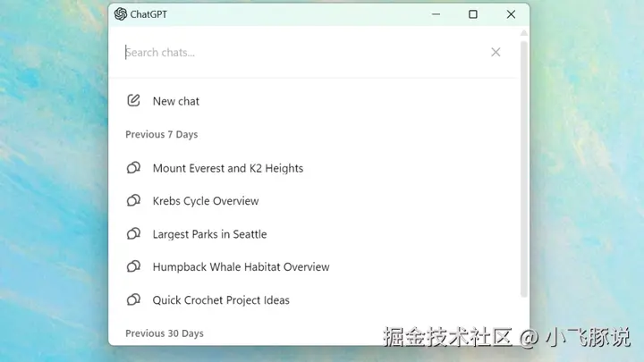Click the scrollbar up arrow
This screenshot has height=362, width=644.
[x=523, y=33]
